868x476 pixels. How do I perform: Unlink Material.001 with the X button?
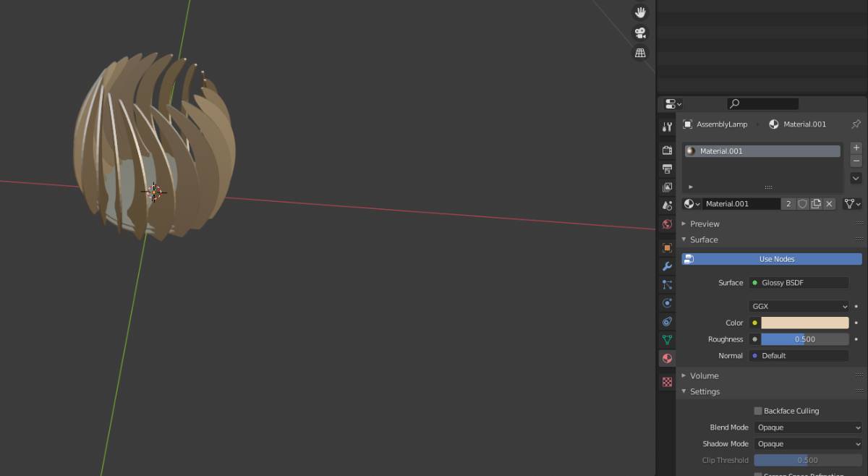point(830,204)
